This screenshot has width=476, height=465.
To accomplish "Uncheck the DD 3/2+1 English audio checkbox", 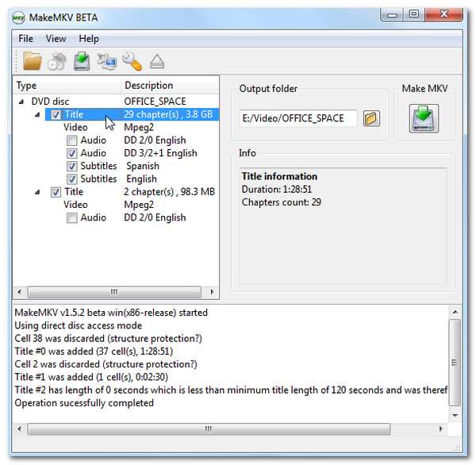I will tap(71, 153).
